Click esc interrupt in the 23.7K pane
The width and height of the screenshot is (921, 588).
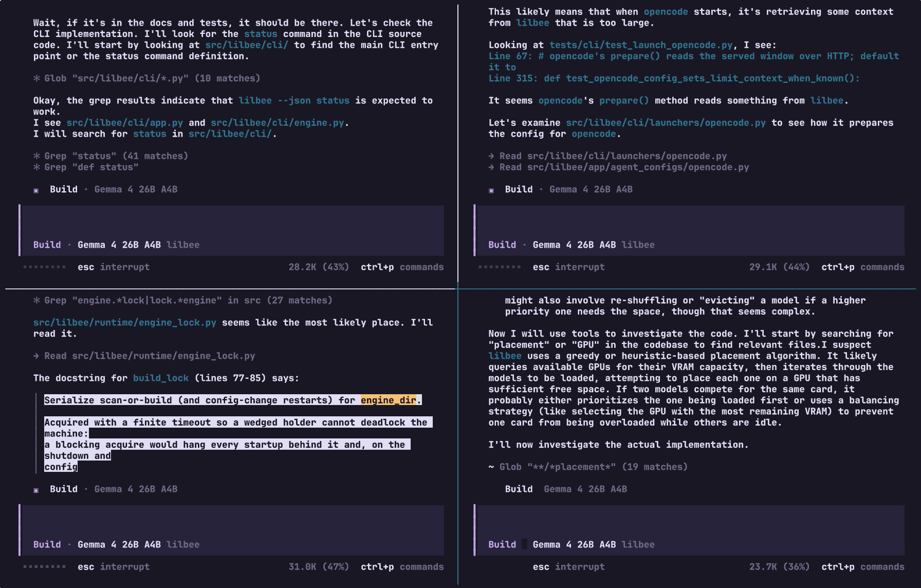pyautogui.click(x=569, y=566)
